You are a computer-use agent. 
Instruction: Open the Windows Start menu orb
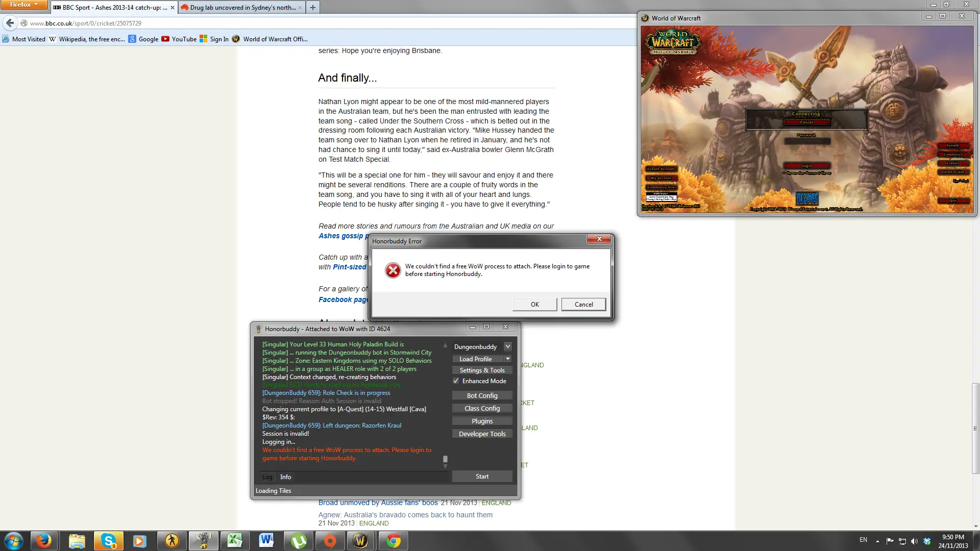(14, 541)
